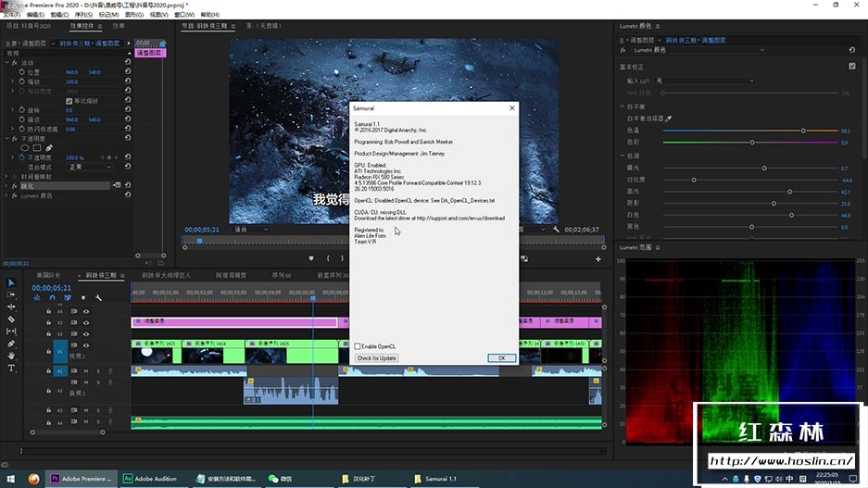The height and width of the screenshot is (488, 868).
Task: Collapse the Motion effect
Action: click(x=6, y=63)
